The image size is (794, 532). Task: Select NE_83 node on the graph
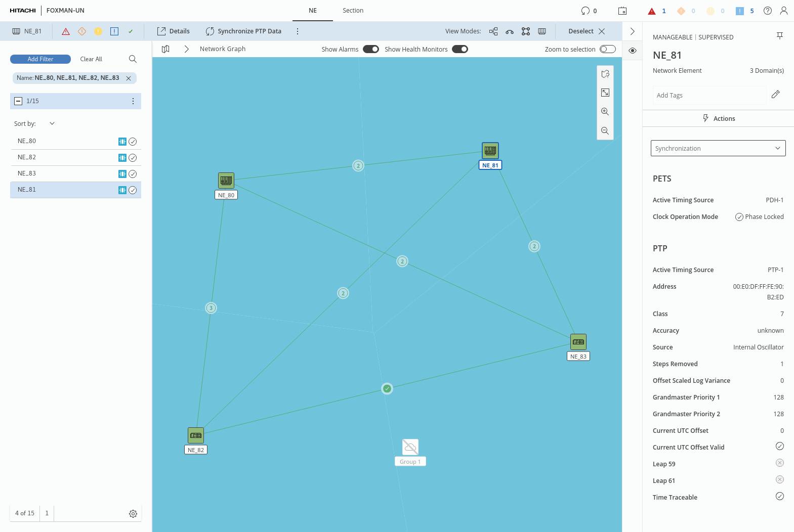pos(578,342)
